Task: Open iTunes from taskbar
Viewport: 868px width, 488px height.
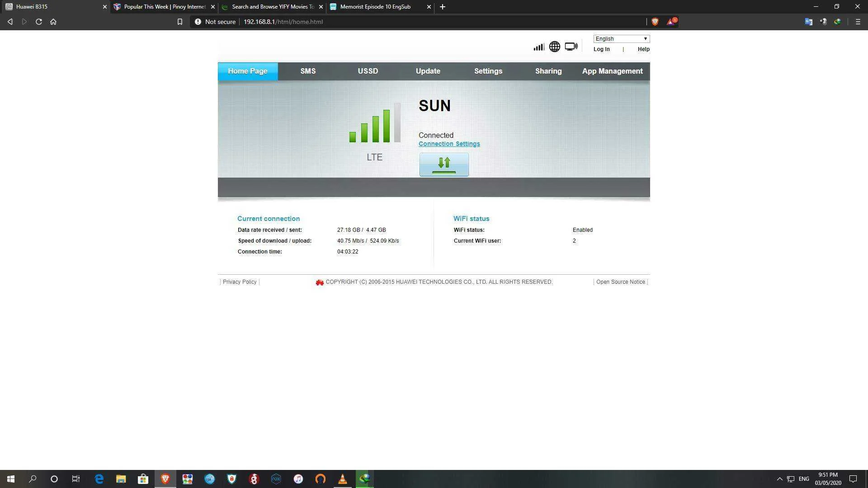Action: 298,479
